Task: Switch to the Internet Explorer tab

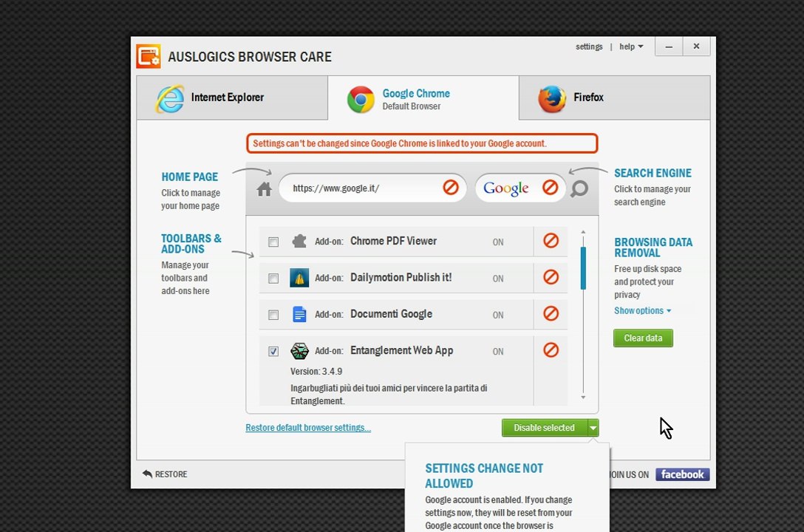Action: coord(232,98)
